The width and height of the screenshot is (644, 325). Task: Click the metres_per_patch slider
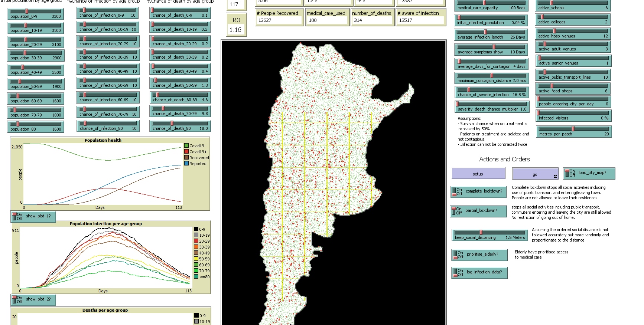573,131
